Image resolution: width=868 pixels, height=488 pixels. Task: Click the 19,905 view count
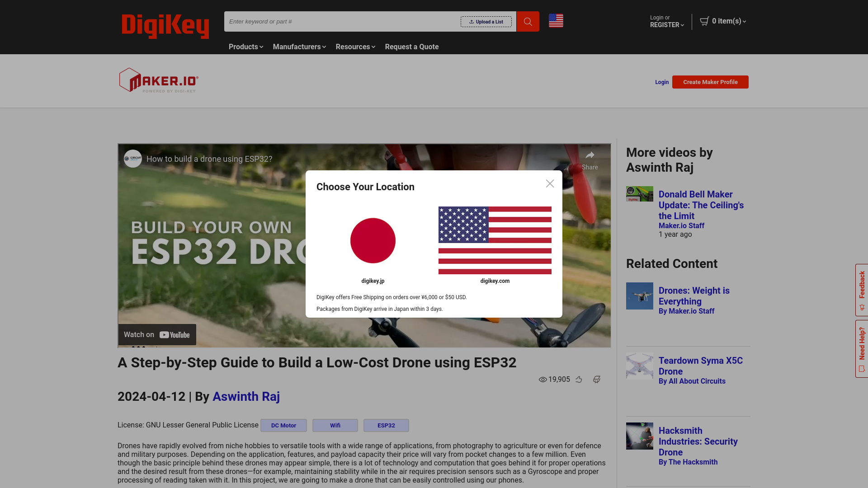coord(559,380)
